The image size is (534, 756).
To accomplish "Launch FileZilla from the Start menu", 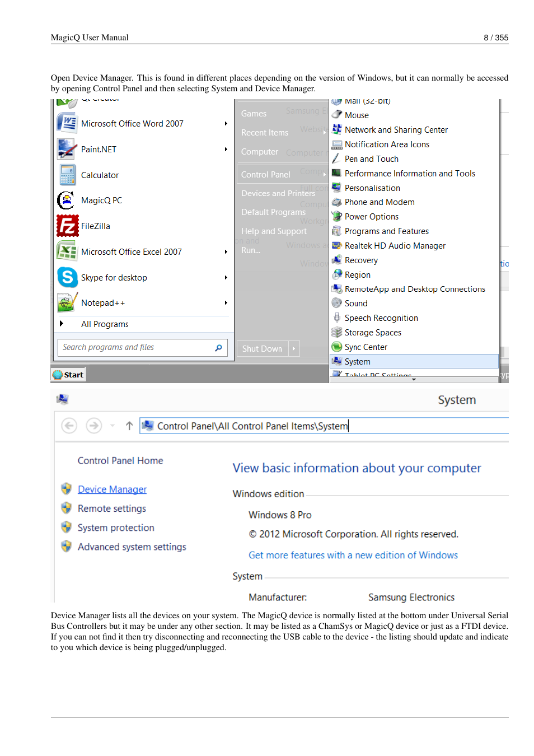I will coord(95,226).
